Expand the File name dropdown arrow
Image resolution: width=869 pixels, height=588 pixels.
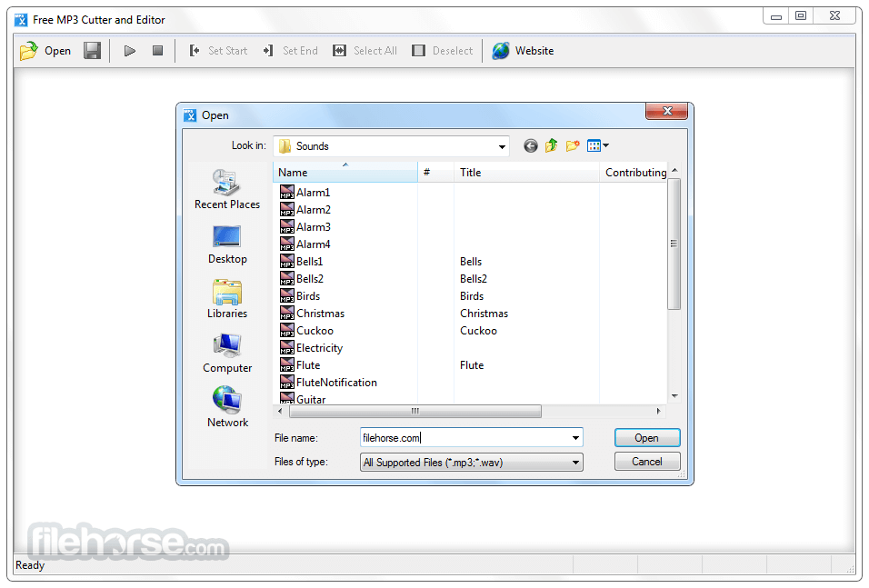click(575, 438)
